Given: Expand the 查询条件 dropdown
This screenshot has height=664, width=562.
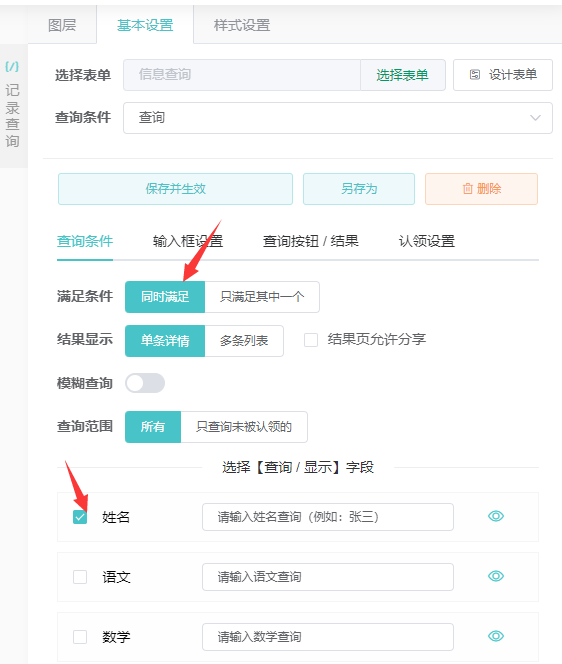Looking at the screenshot, I should (338, 118).
